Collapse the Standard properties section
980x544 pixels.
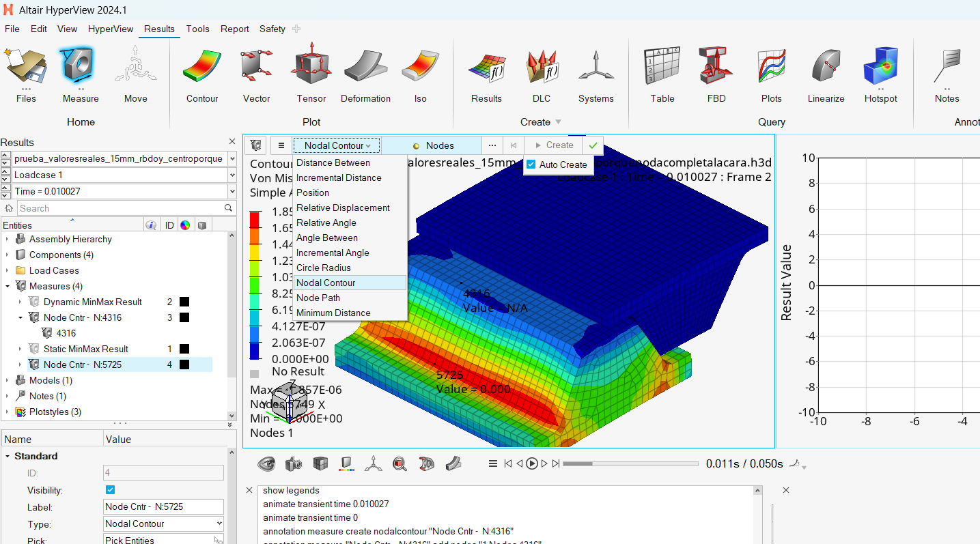(x=8, y=456)
